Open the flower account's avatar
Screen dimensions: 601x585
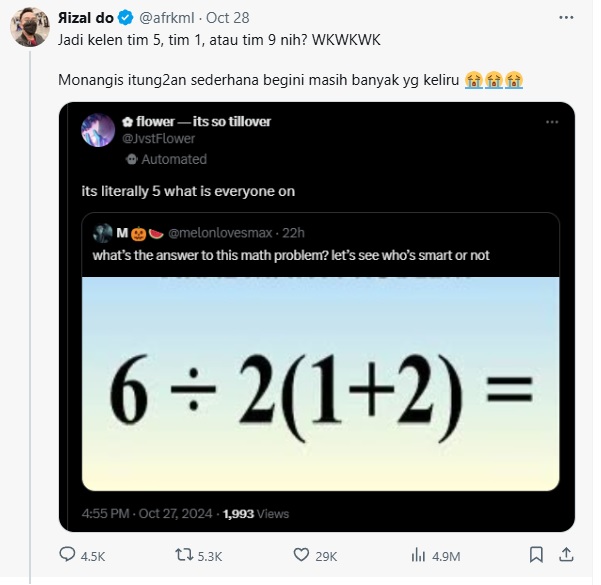tap(98, 130)
